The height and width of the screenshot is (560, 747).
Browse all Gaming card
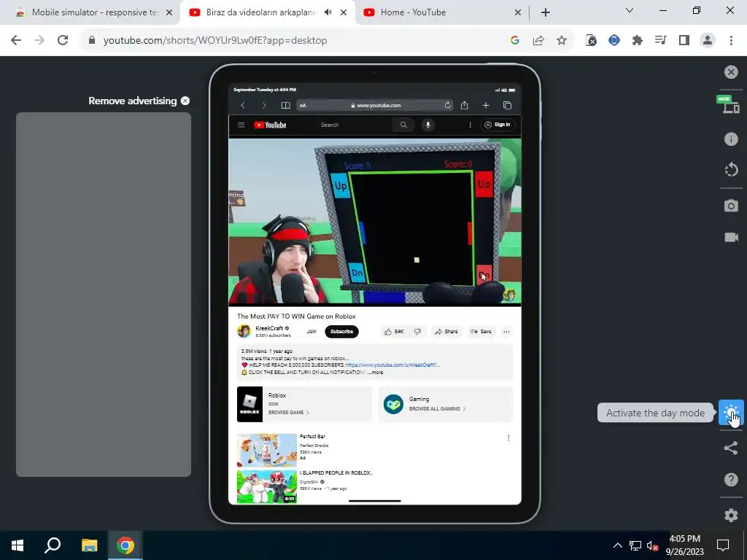446,404
